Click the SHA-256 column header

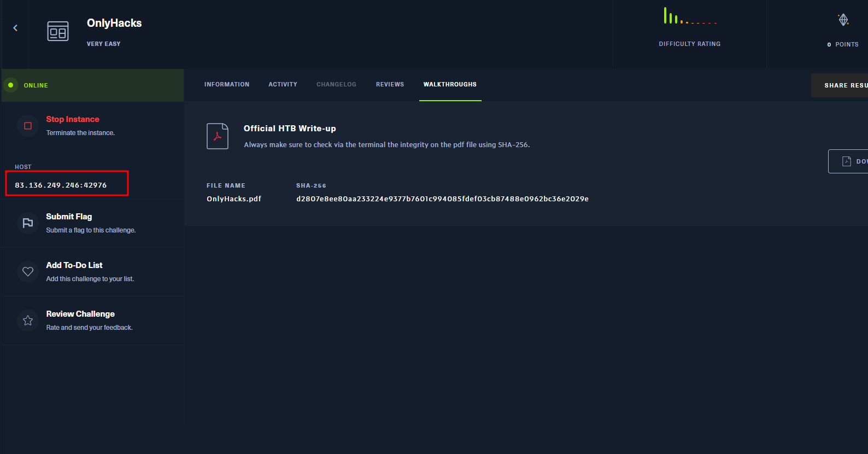[x=311, y=186]
